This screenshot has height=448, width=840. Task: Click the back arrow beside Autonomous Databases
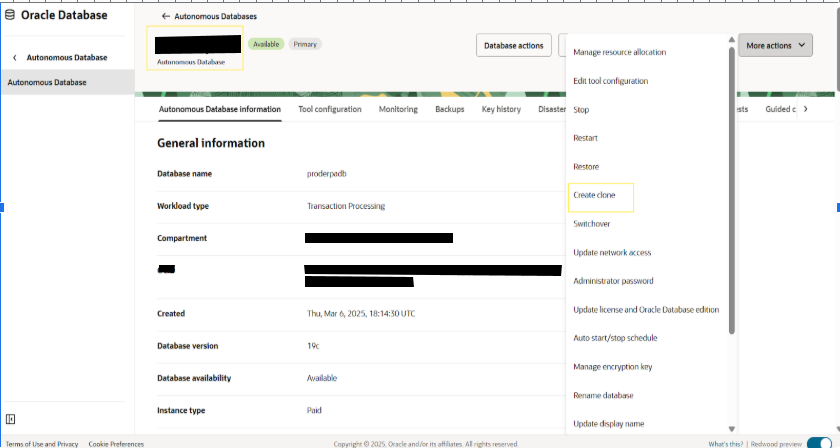166,17
